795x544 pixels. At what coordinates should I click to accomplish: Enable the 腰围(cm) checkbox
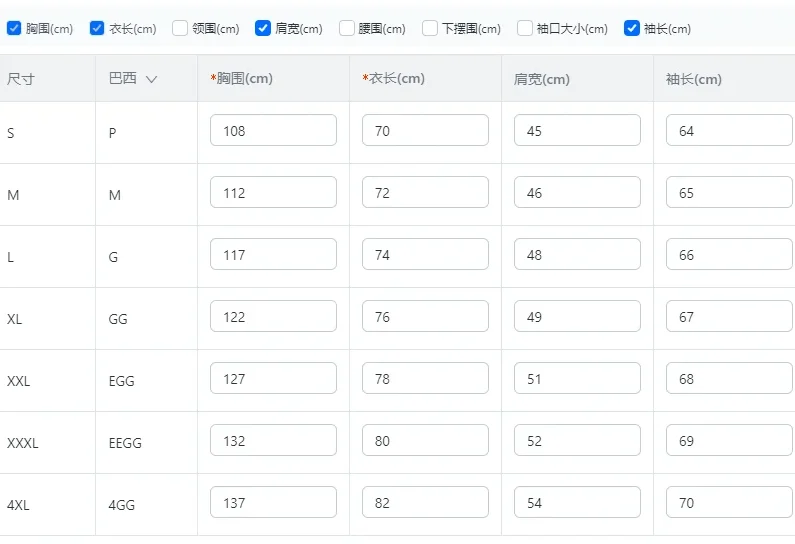[x=346, y=28]
